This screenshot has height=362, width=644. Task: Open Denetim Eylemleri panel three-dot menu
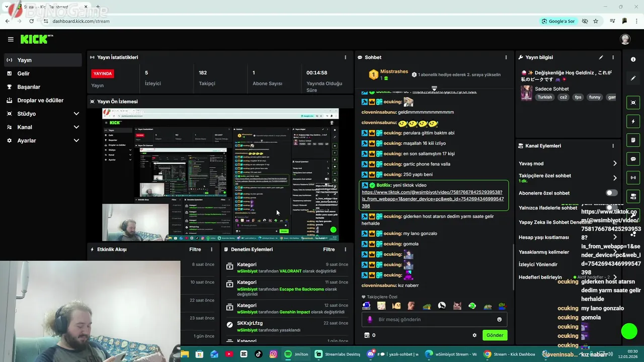(345, 249)
